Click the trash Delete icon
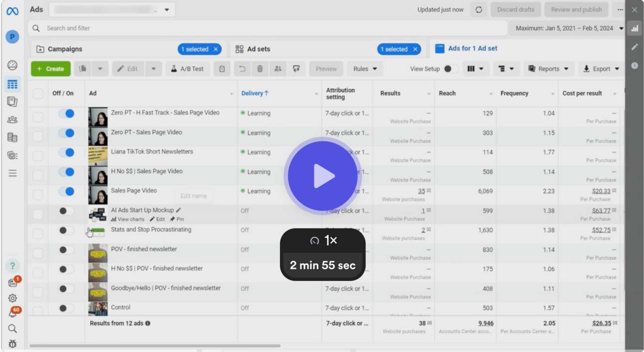 point(260,69)
